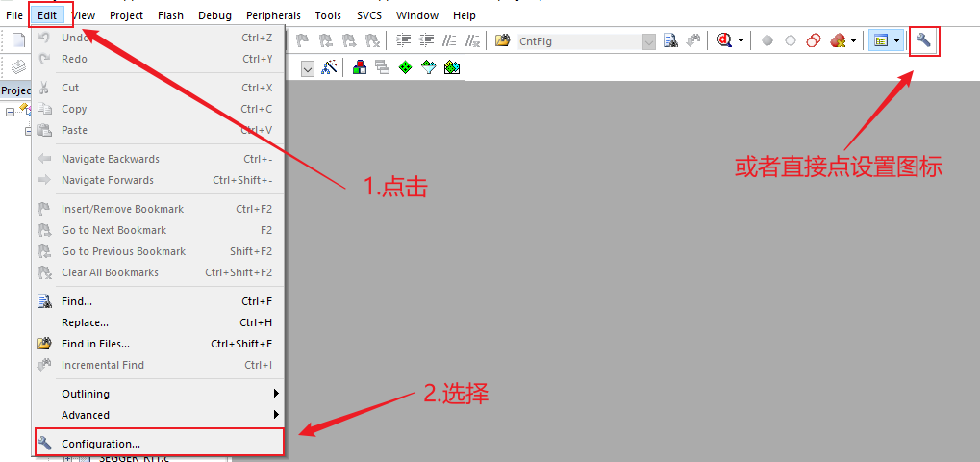Select the Incremental Find menu entry
Screen dimensions: 980x462
coord(159,365)
